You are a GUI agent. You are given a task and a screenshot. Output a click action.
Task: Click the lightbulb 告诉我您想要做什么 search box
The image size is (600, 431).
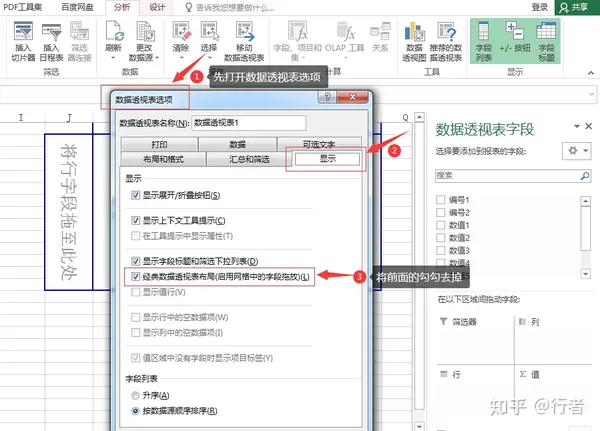coord(230,7)
